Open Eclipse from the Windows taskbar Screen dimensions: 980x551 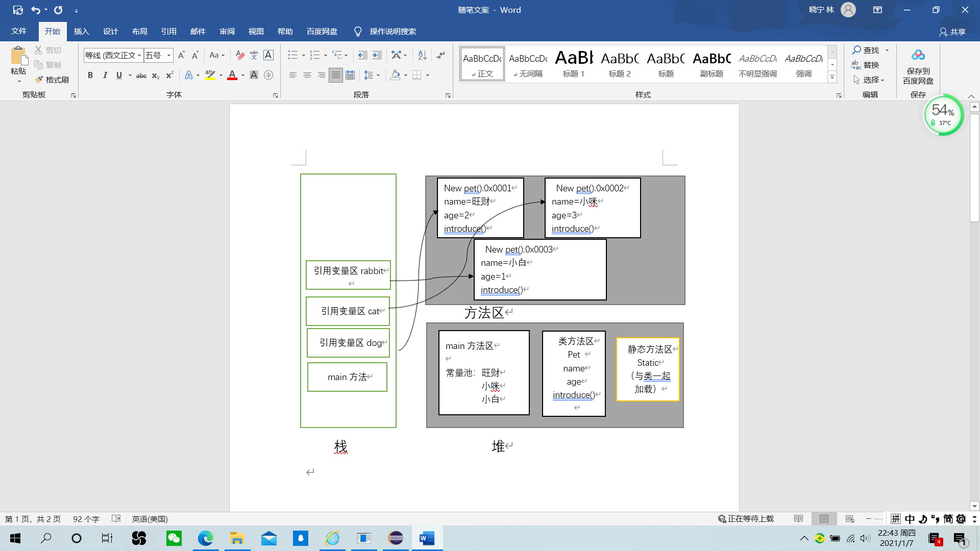coord(396,538)
